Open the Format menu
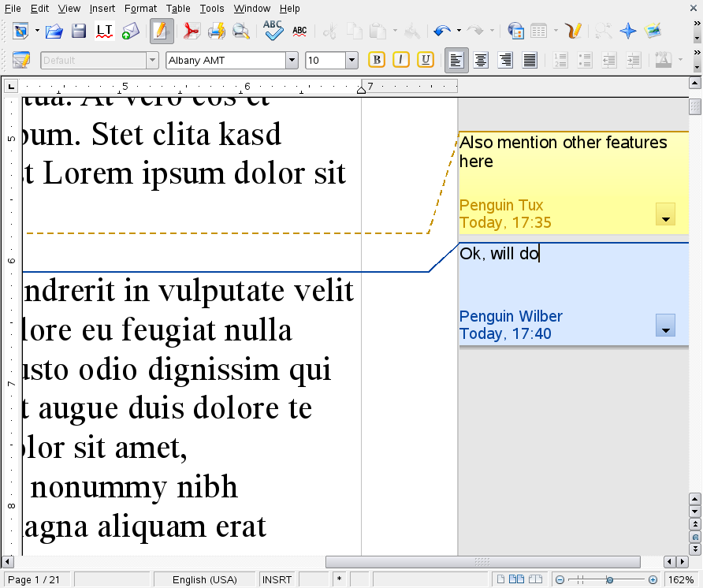Image resolution: width=703 pixels, height=588 pixels. coord(140,9)
